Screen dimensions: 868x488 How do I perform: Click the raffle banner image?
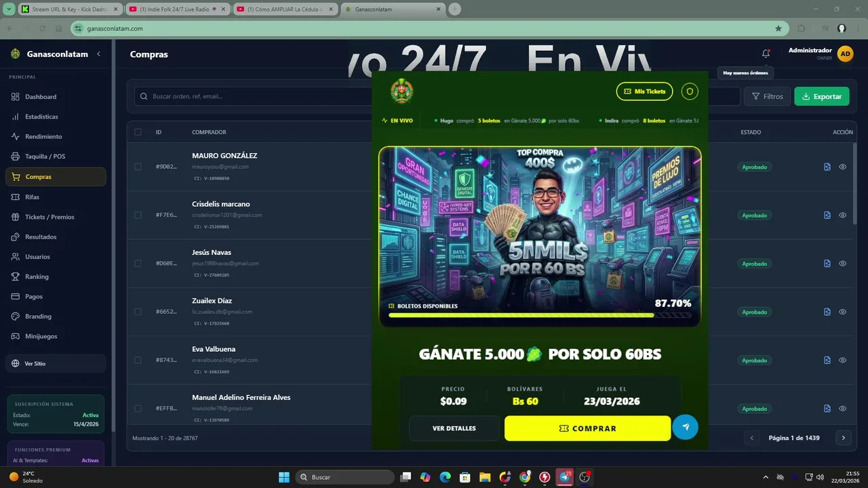(x=540, y=237)
